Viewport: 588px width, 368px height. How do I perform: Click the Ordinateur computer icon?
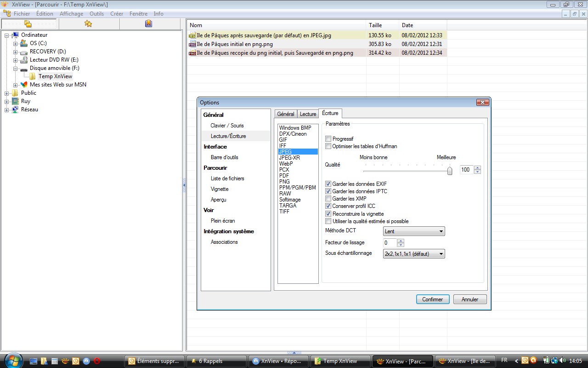coord(16,35)
